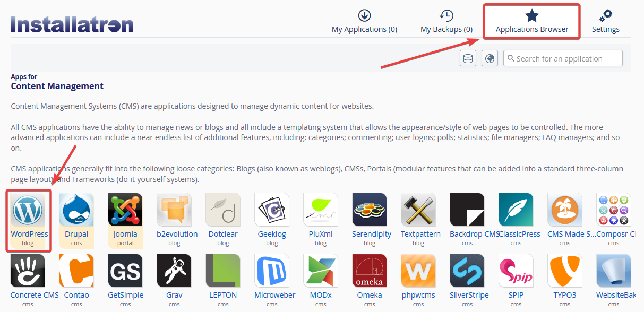Click the Installatron logo
The image size is (644, 312).
(72, 24)
